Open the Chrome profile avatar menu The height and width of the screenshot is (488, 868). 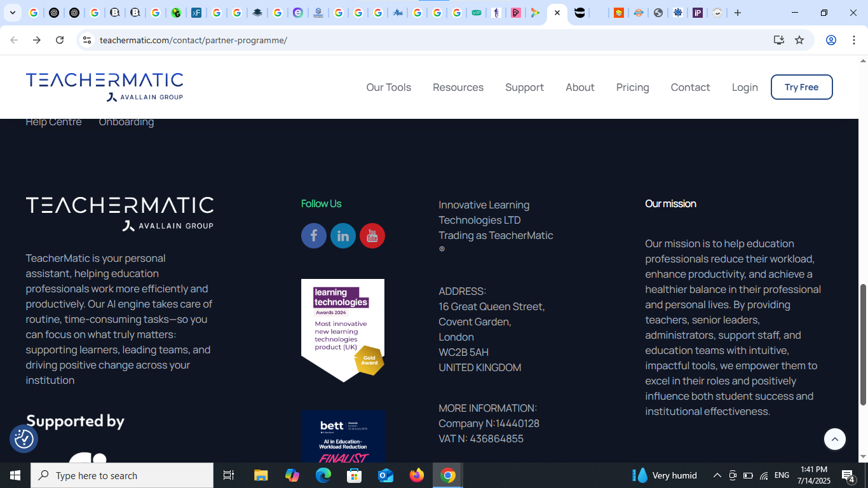pos(831,40)
